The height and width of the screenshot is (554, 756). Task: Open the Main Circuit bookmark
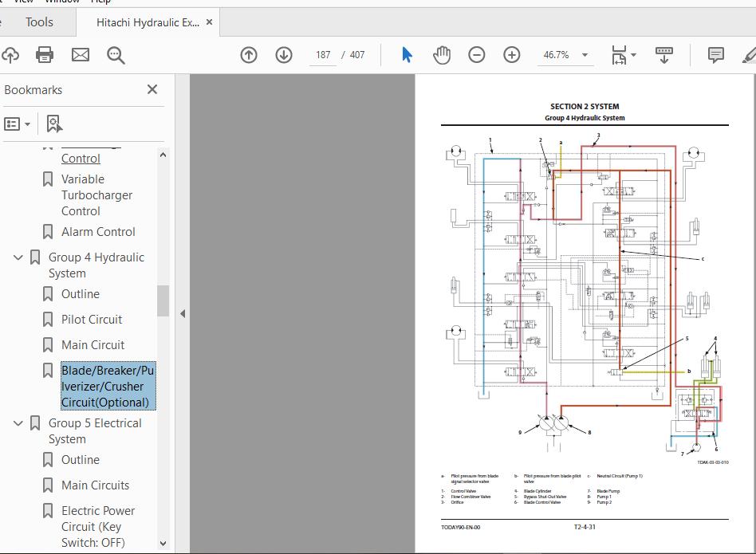click(x=93, y=345)
